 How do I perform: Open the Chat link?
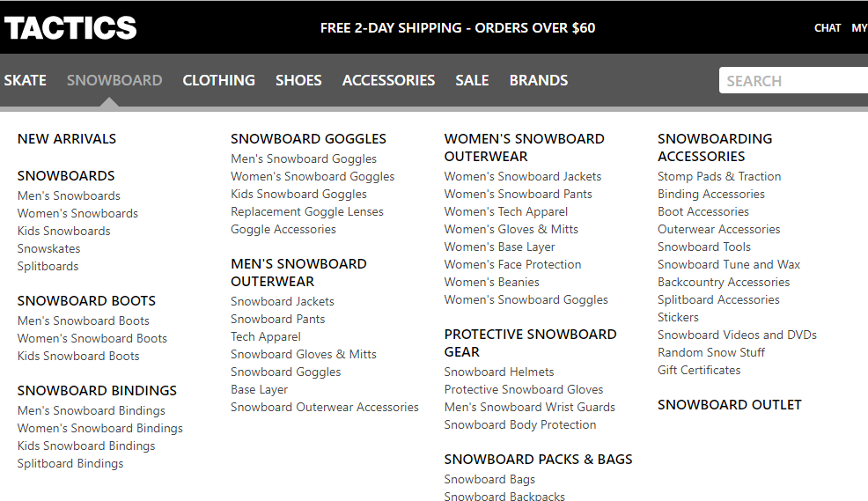coord(828,28)
